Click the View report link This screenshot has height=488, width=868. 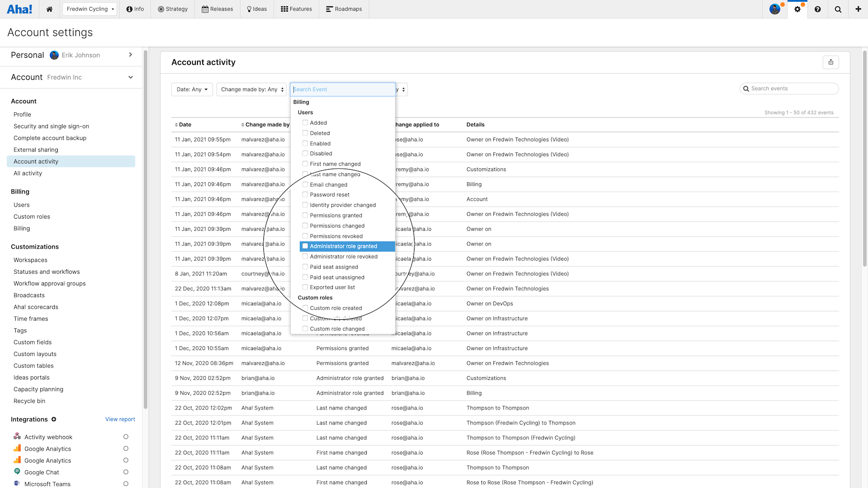(120, 419)
